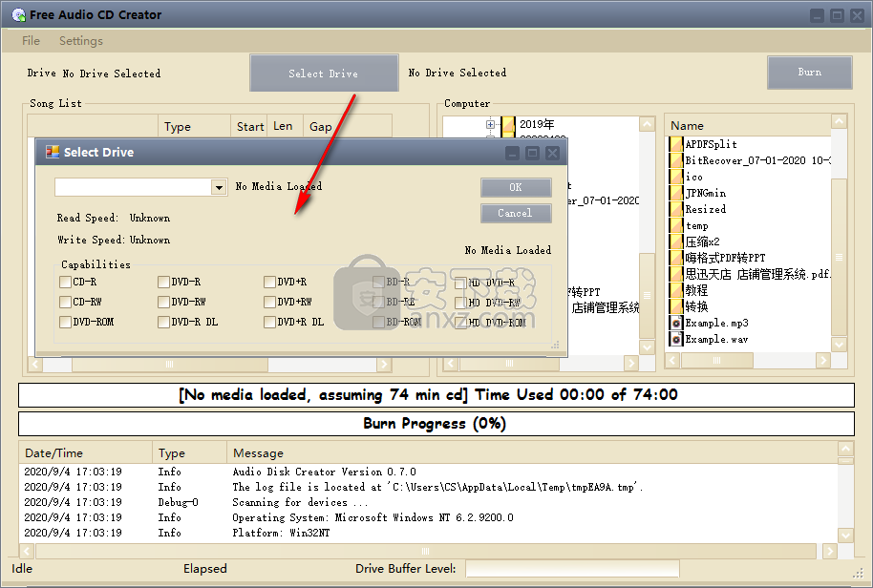
Task: Click the temp folder icon
Action: (x=676, y=225)
